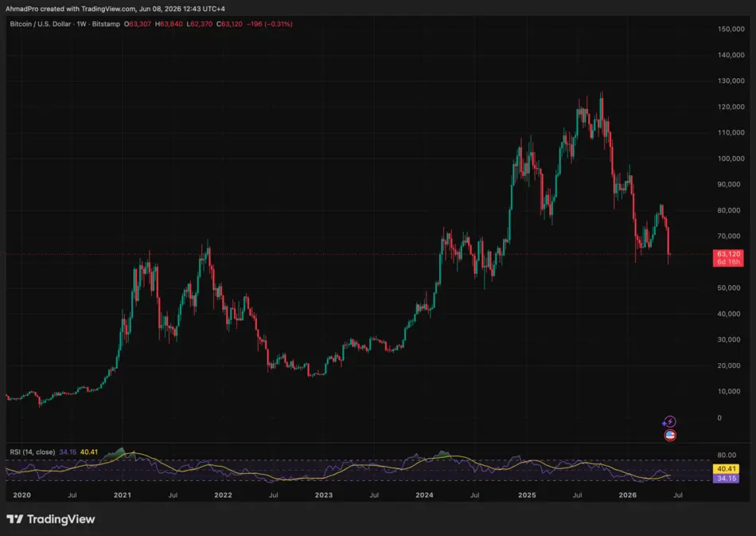The height and width of the screenshot is (536, 756).
Task: Click the 100,000 price axis label
Action: click(x=731, y=158)
